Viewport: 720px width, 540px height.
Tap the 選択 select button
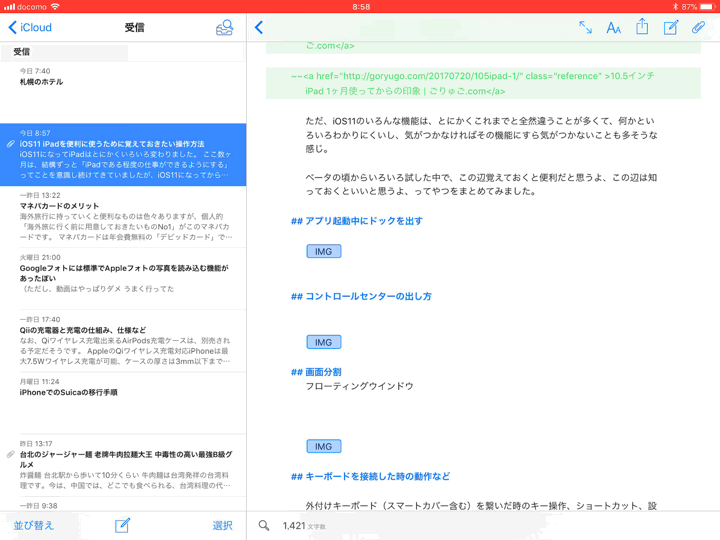222,525
